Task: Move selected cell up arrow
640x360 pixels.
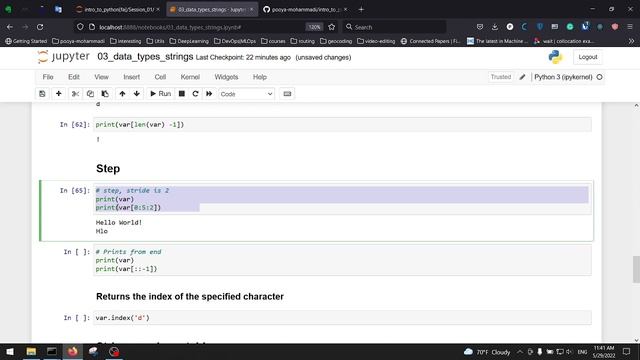Action: 122,94
